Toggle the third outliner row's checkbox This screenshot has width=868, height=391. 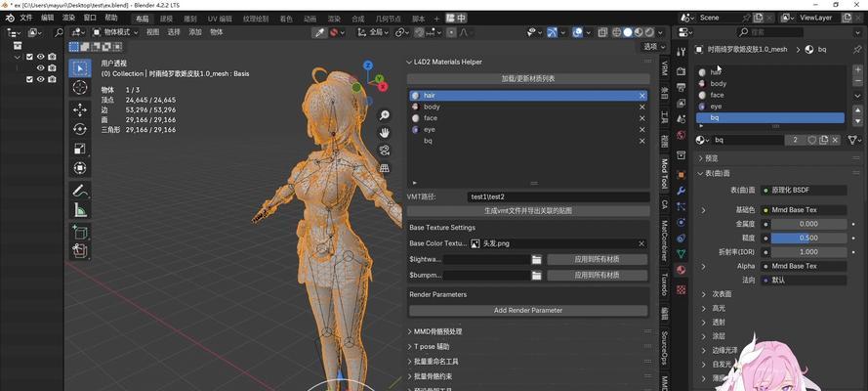click(x=30, y=79)
